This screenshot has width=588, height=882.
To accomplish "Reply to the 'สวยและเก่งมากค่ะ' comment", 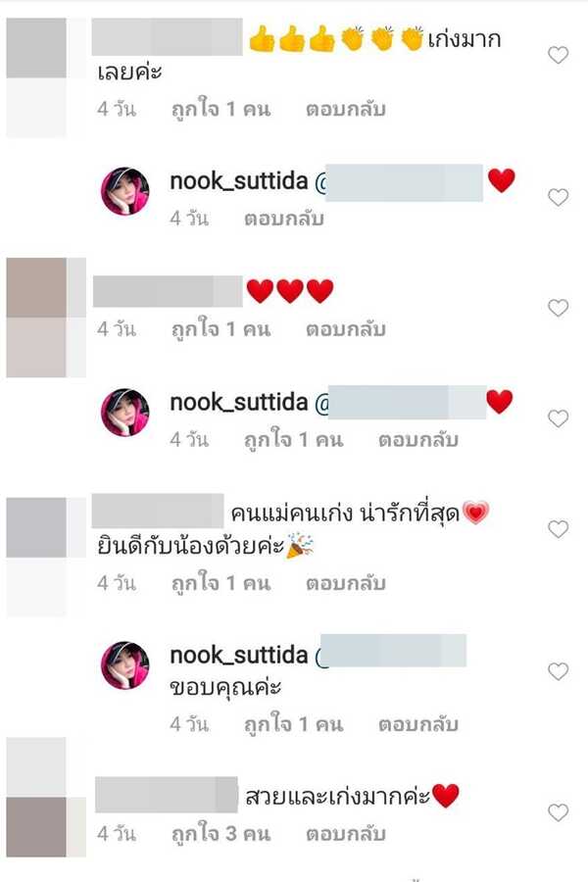I will (x=346, y=834).
